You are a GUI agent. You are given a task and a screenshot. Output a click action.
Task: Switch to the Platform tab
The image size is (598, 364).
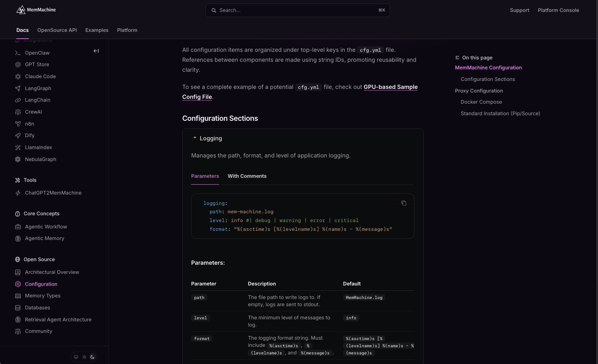127,30
